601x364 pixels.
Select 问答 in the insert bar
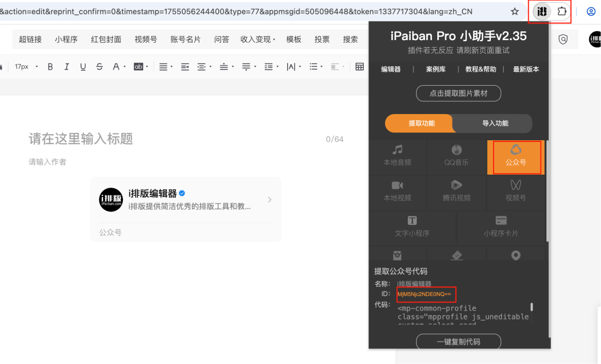(x=221, y=39)
